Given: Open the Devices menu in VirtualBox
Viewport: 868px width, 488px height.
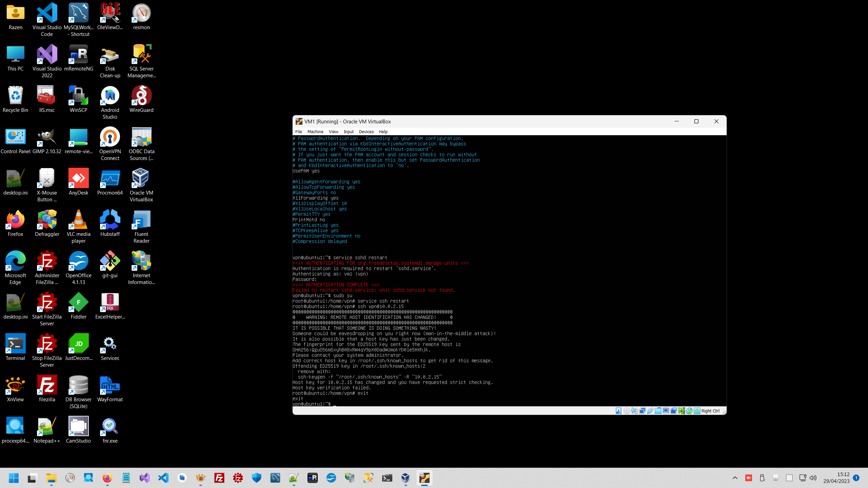Looking at the screenshot, I should [366, 131].
